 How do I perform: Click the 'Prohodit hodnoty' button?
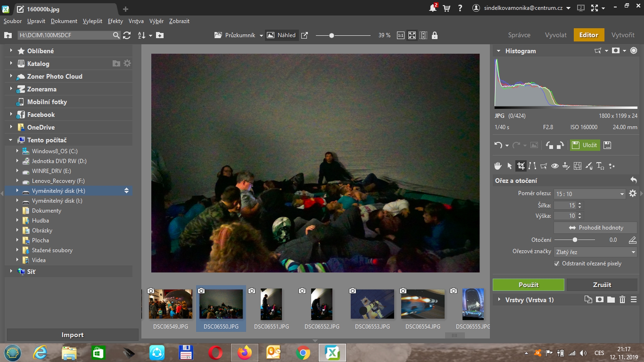pos(595,228)
